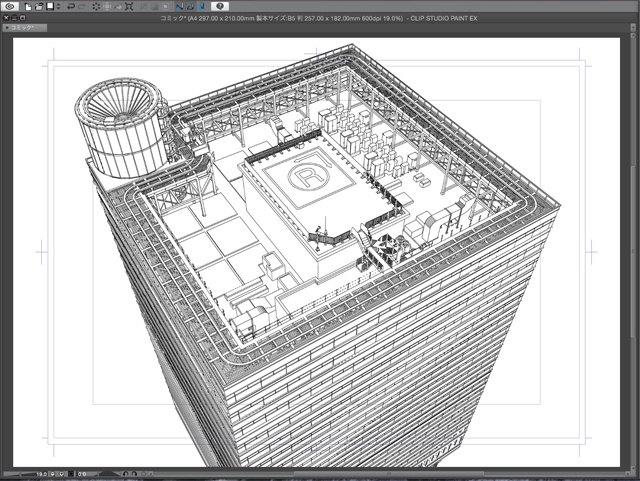This screenshot has height=481, width=640.
Task: Toggle Snap to Special Ruler
Action: (x=190, y=7)
